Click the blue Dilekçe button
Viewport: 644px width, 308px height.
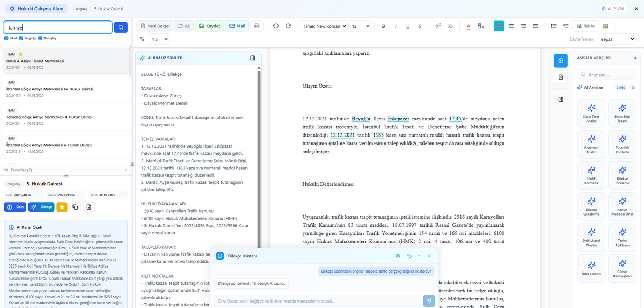coord(41,207)
